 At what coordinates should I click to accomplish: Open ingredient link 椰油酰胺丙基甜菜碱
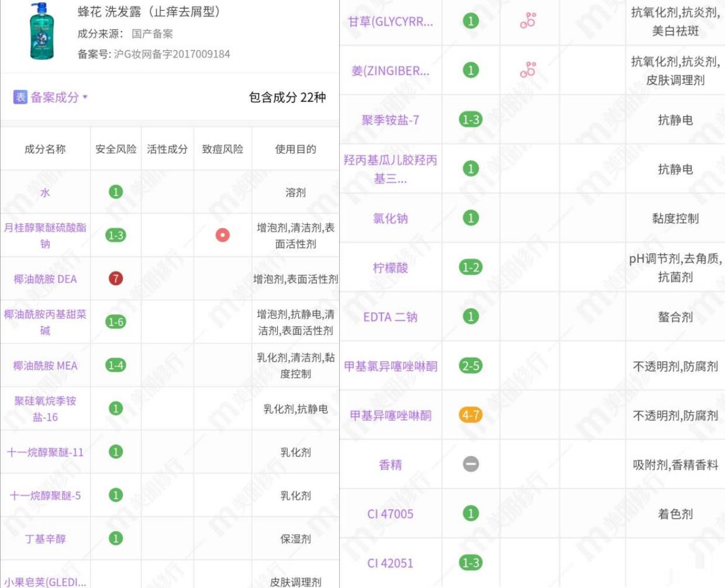tap(45, 322)
